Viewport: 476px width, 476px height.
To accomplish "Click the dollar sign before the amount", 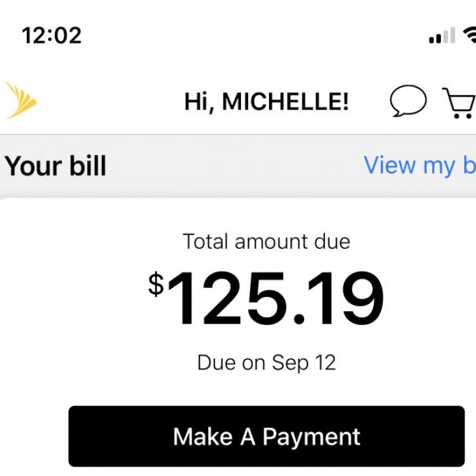I will click(x=156, y=284).
